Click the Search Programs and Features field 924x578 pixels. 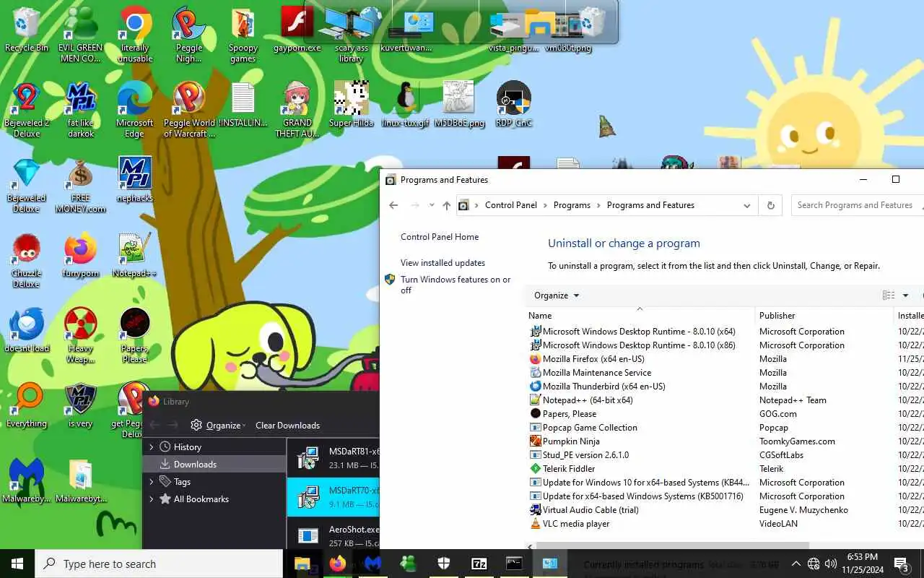pyautogui.click(x=858, y=205)
